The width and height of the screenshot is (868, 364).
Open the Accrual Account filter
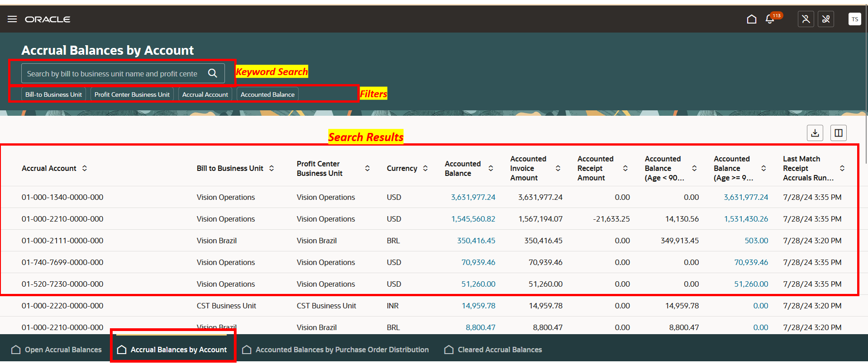pos(205,95)
